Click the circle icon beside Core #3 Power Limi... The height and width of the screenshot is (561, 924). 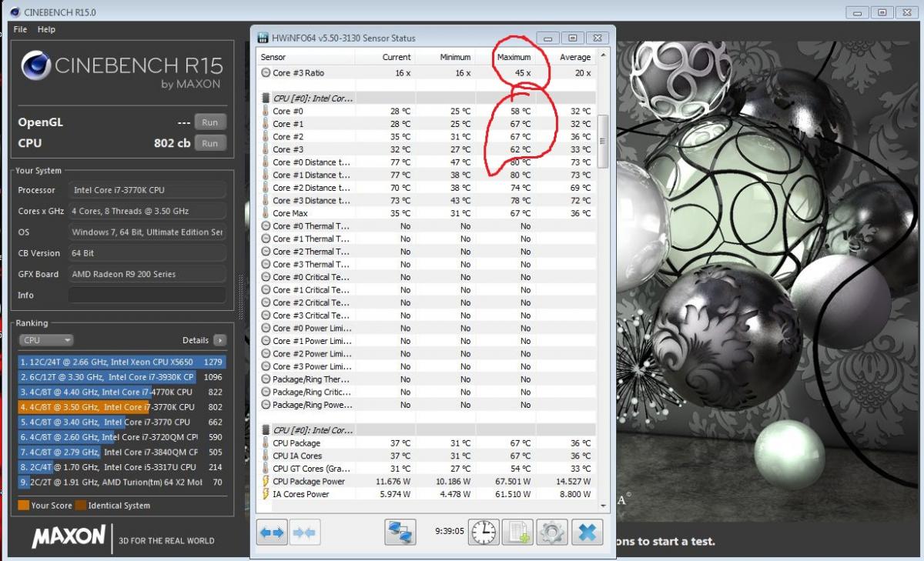tap(266, 366)
